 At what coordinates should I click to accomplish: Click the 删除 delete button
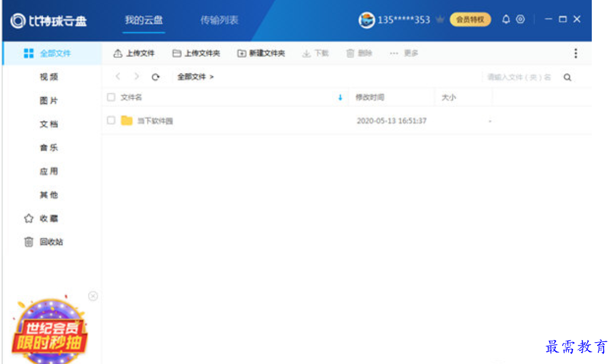tap(359, 53)
